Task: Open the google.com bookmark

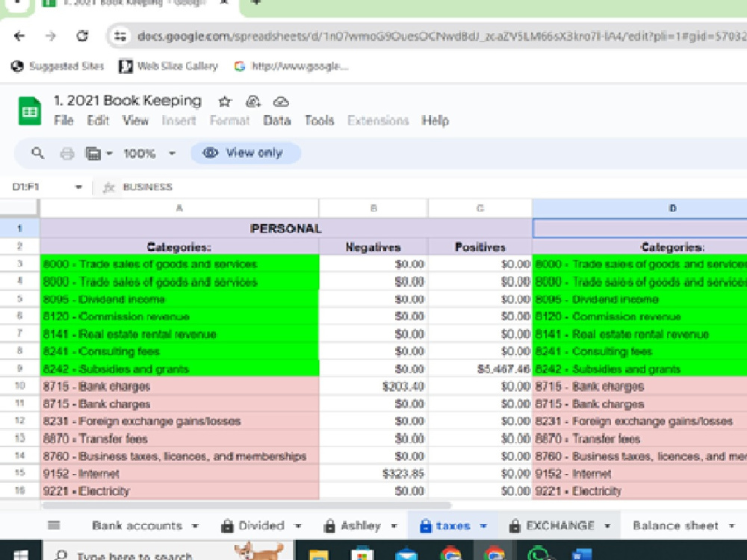Action: (291, 66)
